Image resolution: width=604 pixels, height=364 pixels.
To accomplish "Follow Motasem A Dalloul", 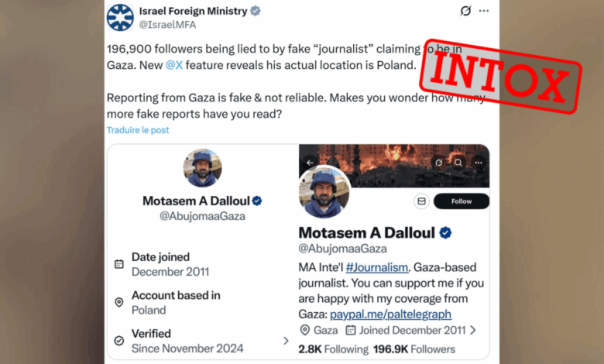I will [x=461, y=201].
